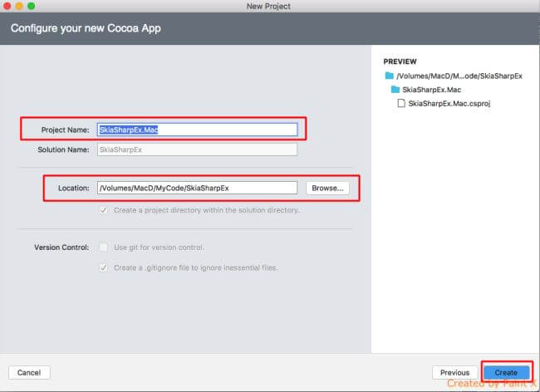Image resolution: width=540 pixels, height=392 pixels.
Task: Click the SkiaSharpEx.Mac folder label in preview
Action: pyautogui.click(x=431, y=90)
